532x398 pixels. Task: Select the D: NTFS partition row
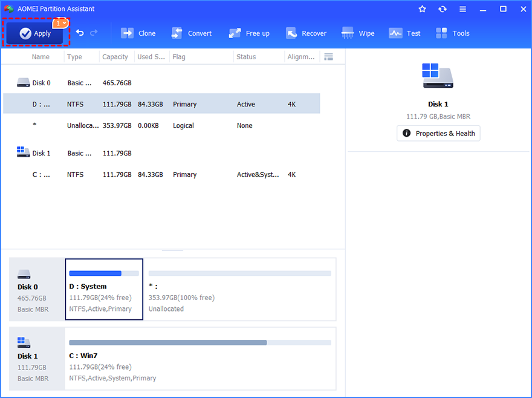coord(161,103)
